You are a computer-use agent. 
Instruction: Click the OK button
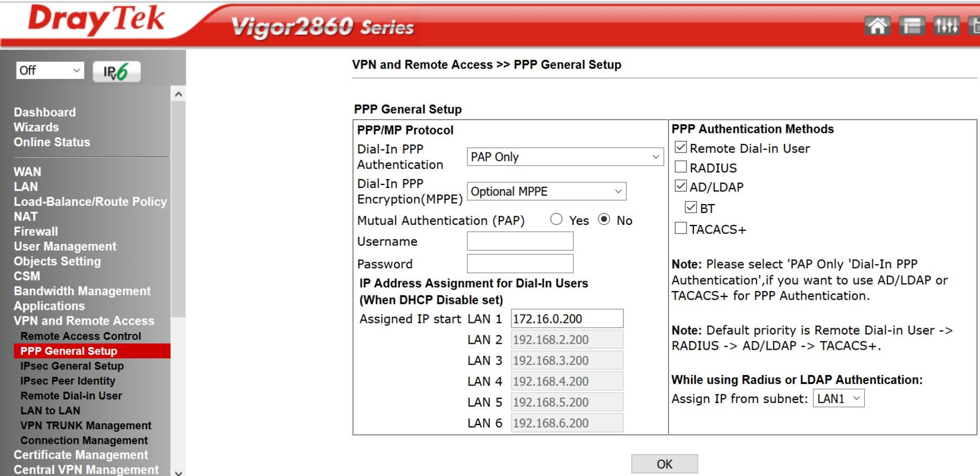pos(664,464)
